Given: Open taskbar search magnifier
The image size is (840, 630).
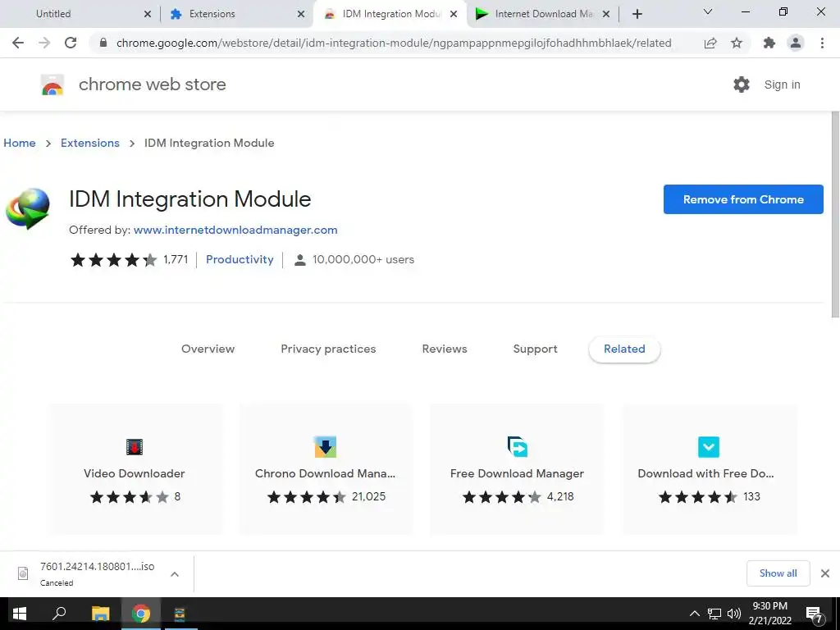Looking at the screenshot, I should tap(59, 613).
